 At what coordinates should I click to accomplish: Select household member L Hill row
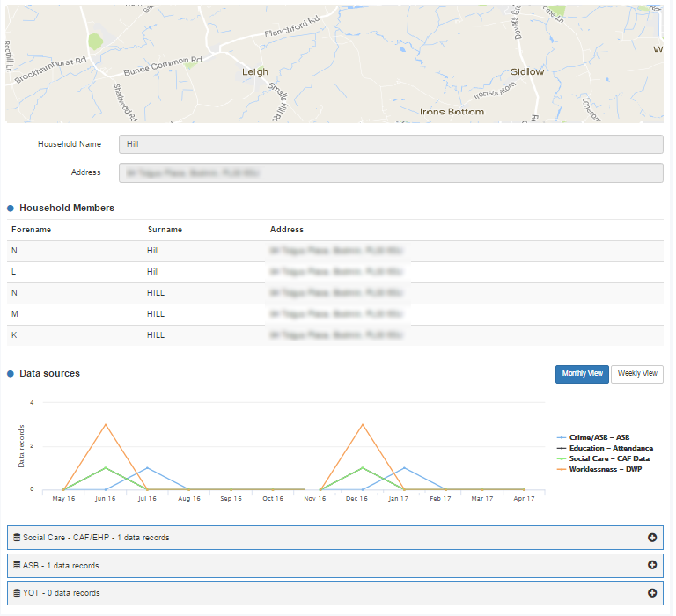click(x=335, y=272)
